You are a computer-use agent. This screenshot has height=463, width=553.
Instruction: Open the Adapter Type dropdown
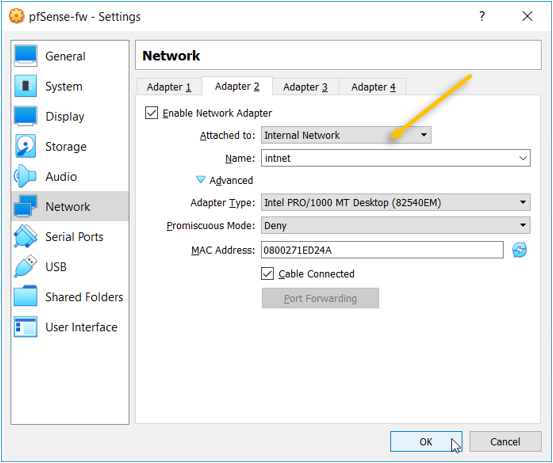(396, 202)
